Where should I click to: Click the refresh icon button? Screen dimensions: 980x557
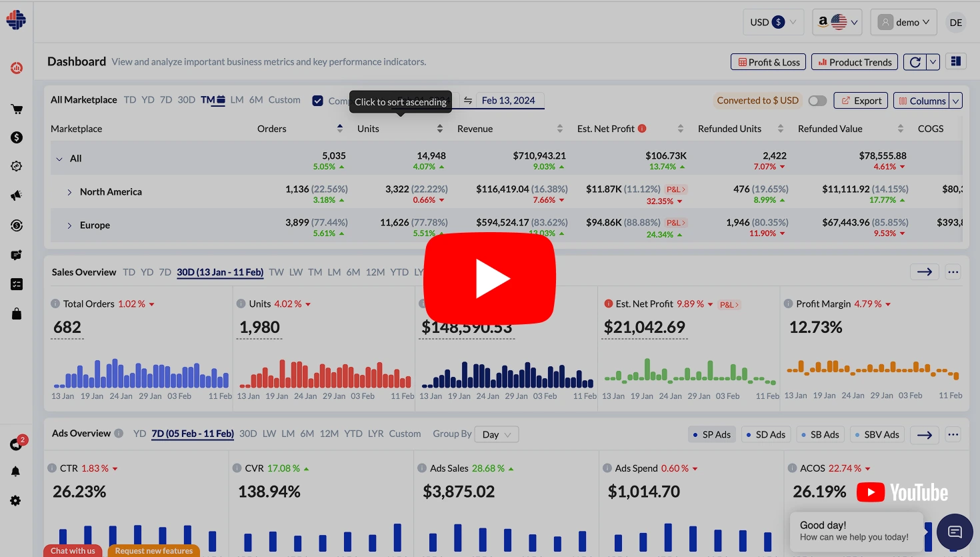(915, 62)
